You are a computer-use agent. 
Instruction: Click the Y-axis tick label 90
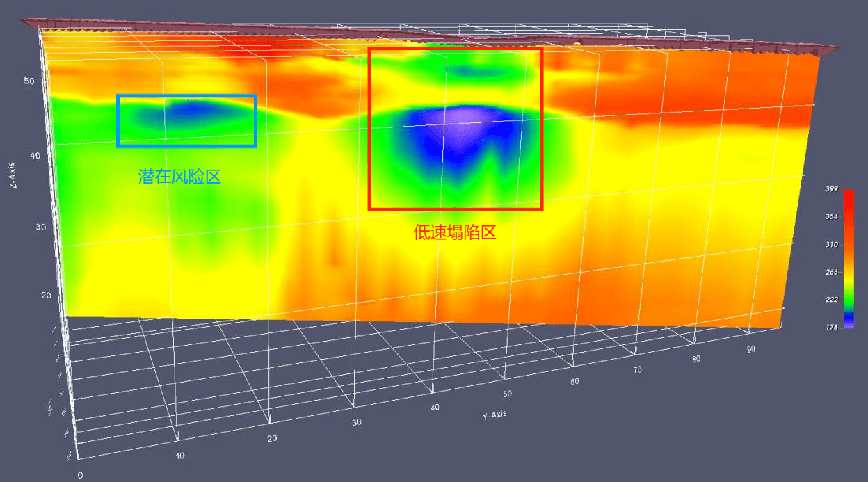pyautogui.click(x=751, y=349)
